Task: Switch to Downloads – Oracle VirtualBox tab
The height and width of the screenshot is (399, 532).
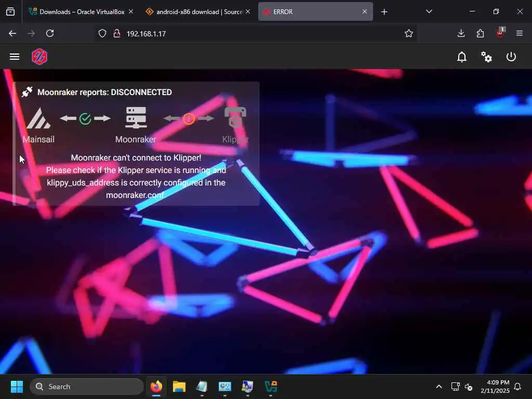Action: pos(82,12)
